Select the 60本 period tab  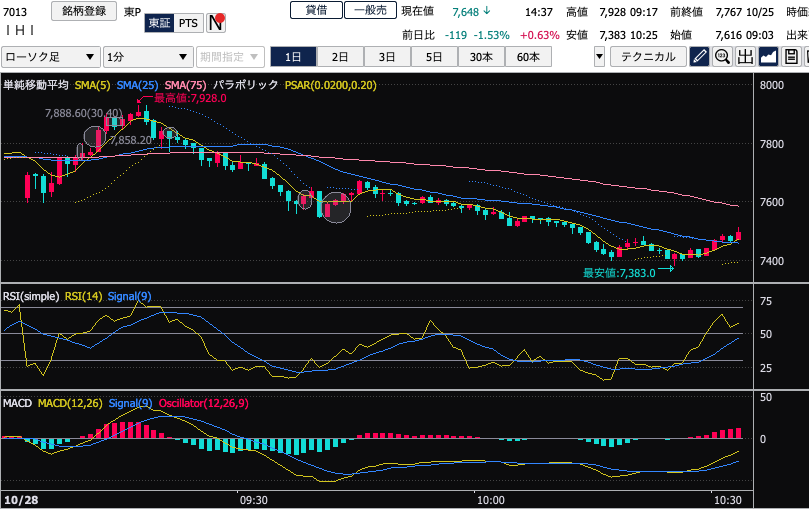coord(528,57)
